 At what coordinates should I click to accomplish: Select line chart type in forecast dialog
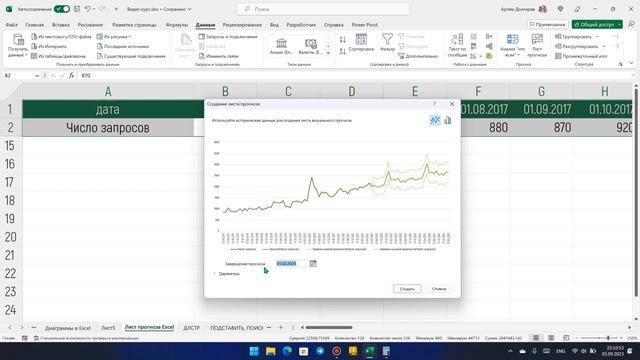(435, 120)
